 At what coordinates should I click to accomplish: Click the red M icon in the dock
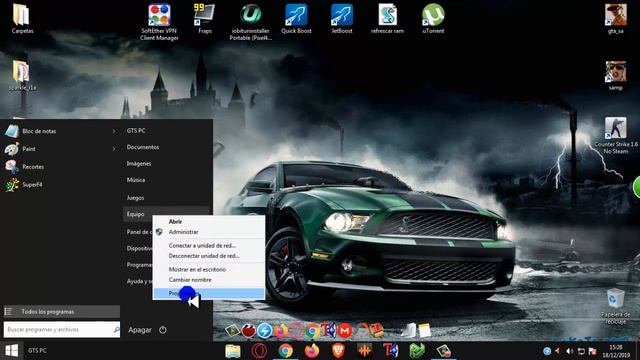tap(345, 331)
